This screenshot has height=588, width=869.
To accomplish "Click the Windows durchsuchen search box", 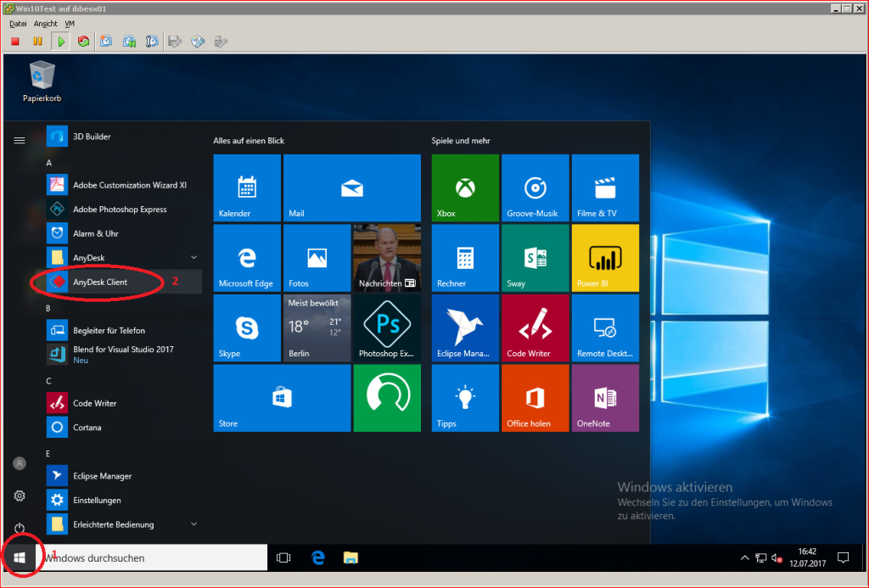I will [x=151, y=557].
